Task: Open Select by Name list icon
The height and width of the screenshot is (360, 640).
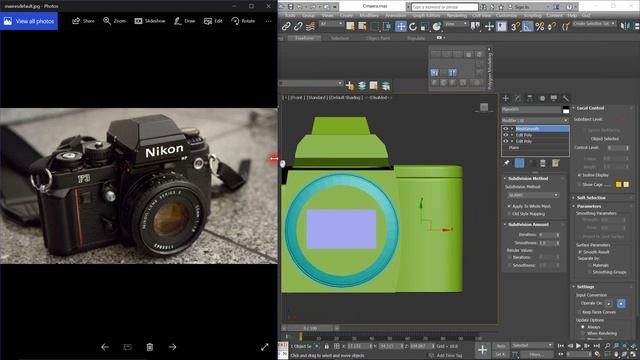Action: click(362, 27)
